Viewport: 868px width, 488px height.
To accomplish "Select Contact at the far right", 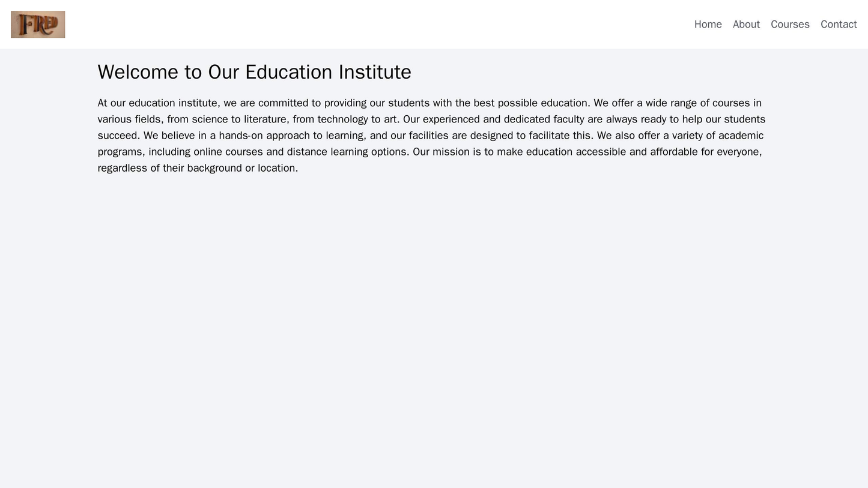I will tap(840, 24).
